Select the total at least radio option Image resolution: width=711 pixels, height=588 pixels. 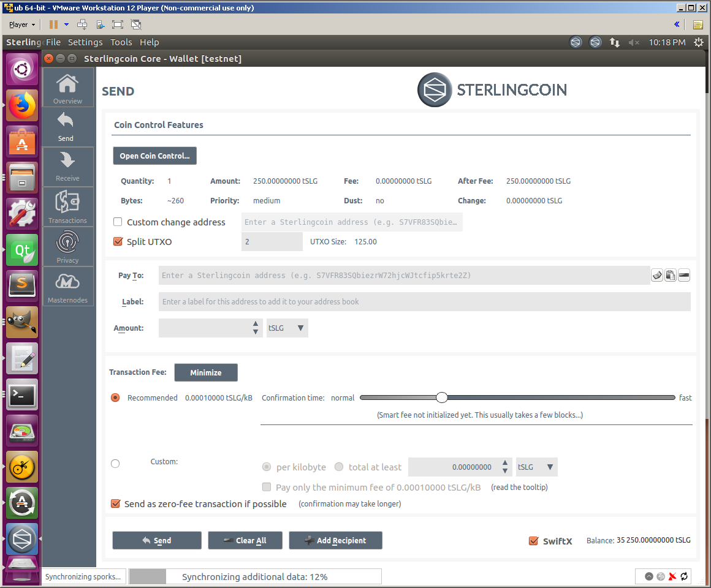click(339, 467)
